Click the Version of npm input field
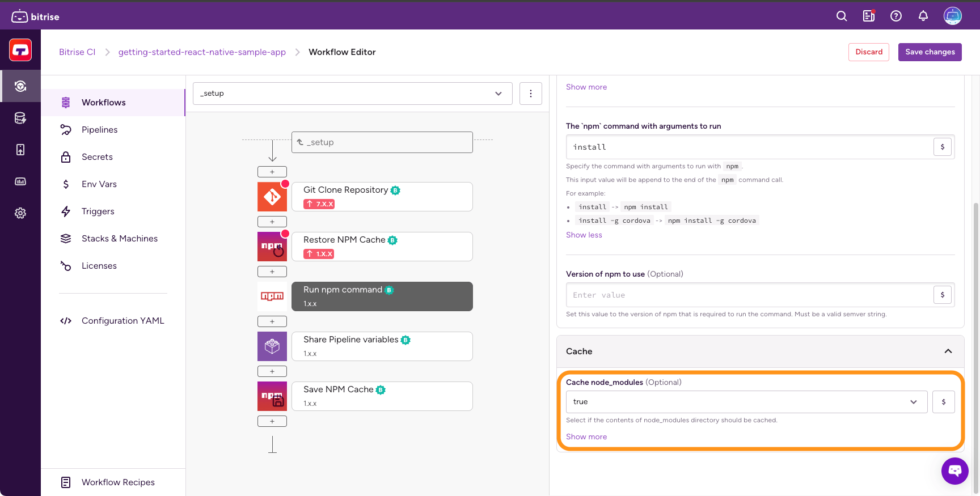Screen dimensions: 980x496 tap(749, 295)
